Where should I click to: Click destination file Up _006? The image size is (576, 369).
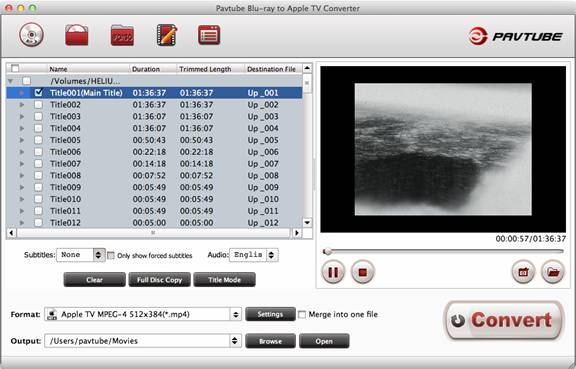(x=263, y=152)
